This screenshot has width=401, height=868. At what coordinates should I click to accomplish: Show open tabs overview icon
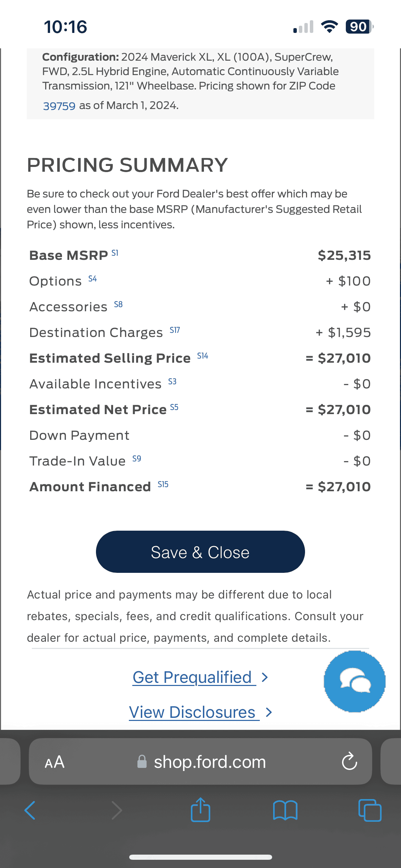(x=370, y=810)
